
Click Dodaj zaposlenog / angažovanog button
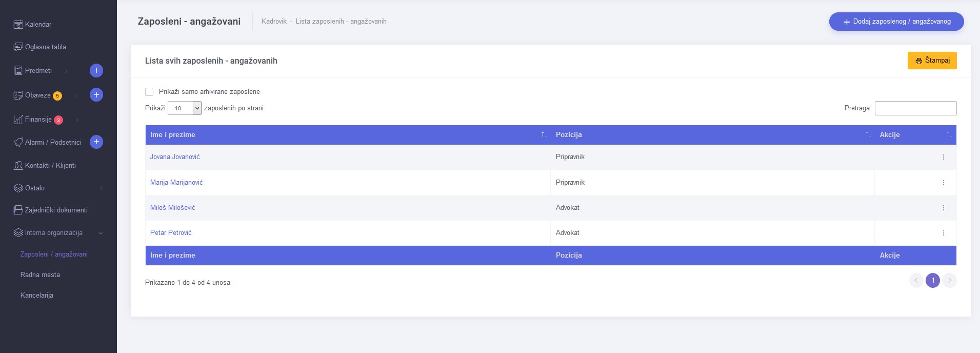point(896,22)
